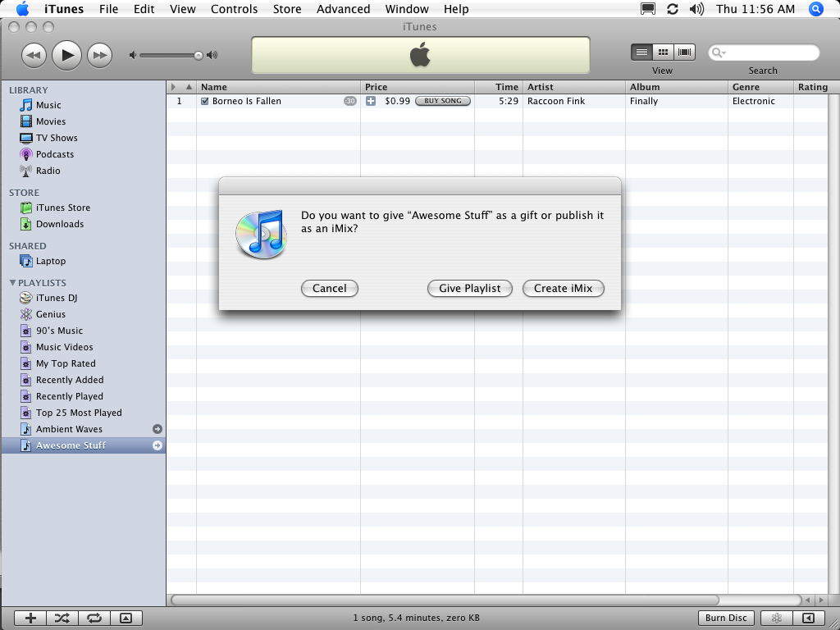Sort by the Time column
Screen dimensions: 840x630
point(499,87)
